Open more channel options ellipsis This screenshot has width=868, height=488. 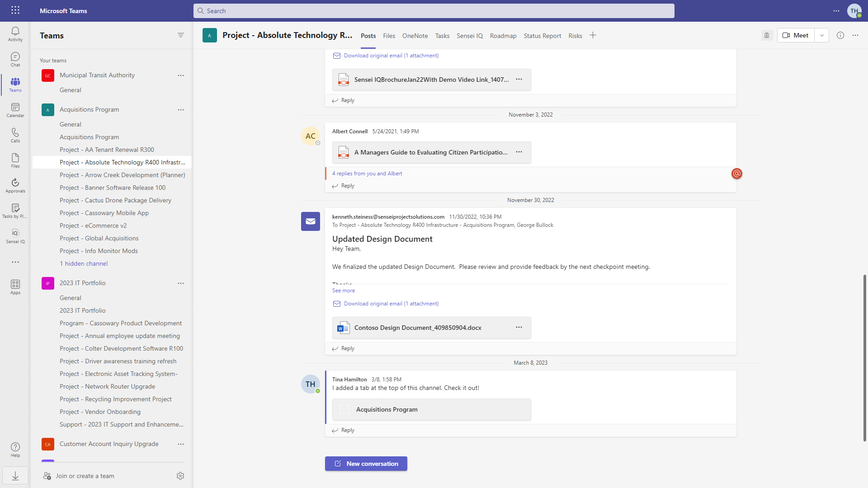point(855,35)
